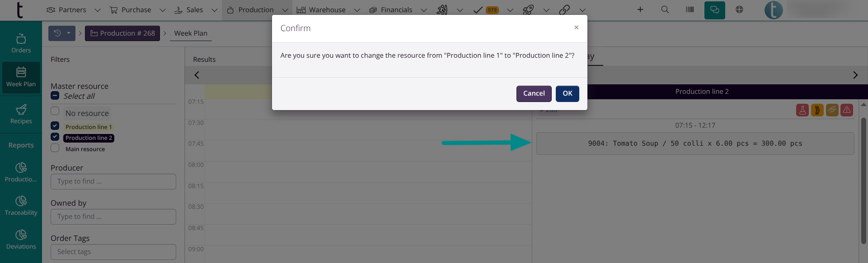Expand the chevron beside the link icon
The height and width of the screenshot is (263, 868).
coord(582,10)
